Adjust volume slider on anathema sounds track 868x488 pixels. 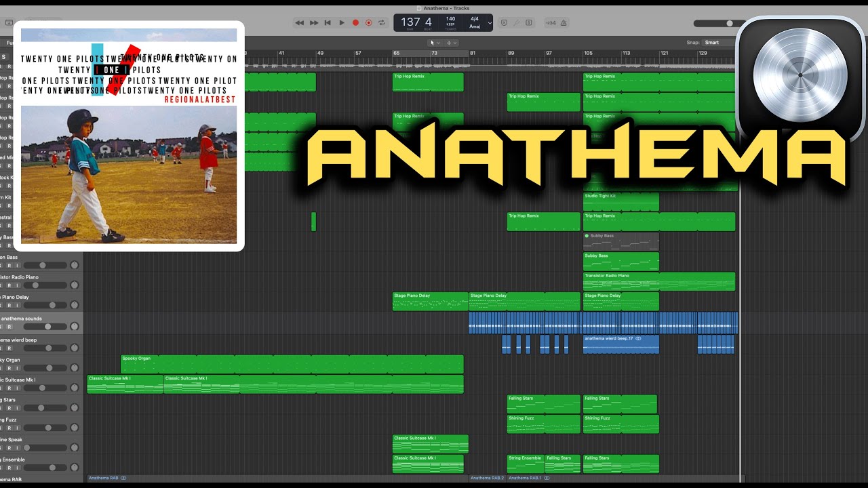46,327
